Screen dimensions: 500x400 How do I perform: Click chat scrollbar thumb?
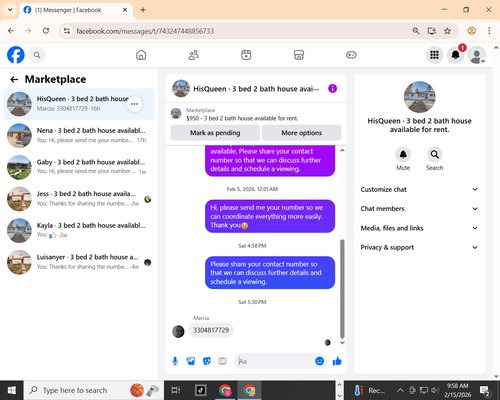click(342, 289)
